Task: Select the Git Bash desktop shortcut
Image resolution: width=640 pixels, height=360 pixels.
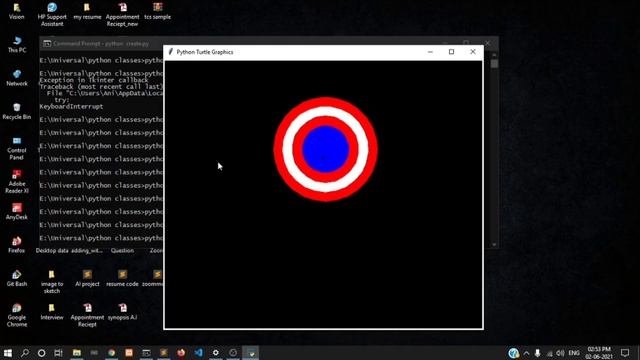Action: coord(17,278)
